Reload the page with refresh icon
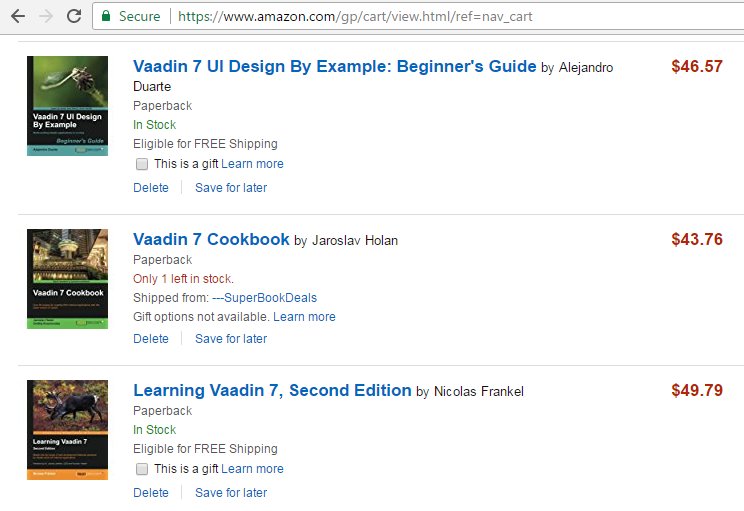This screenshot has height=511, width=744. point(74,16)
